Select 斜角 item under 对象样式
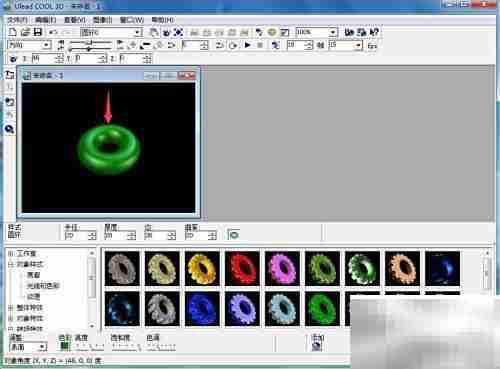This screenshot has height=369, width=500. 33,275
